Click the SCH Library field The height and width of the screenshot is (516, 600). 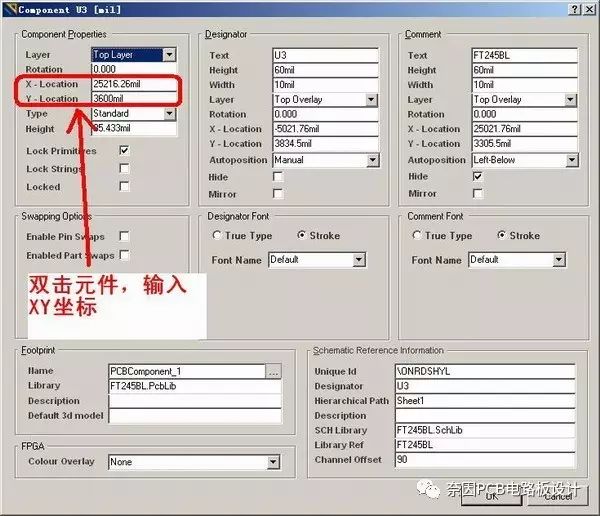tap(485, 430)
